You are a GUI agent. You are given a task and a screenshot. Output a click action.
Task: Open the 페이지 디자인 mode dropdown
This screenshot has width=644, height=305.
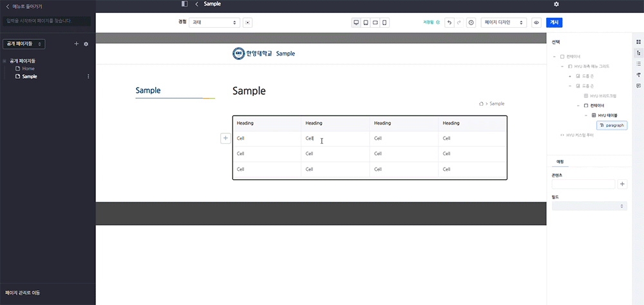[503, 23]
